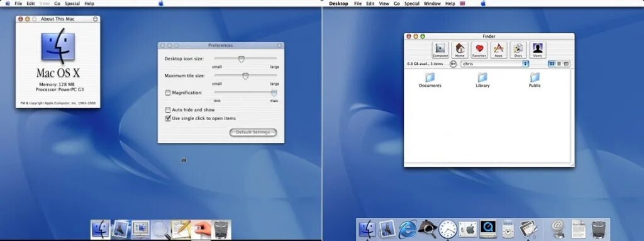
Task: Open the Documents folder in the Finder window
Action: (x=430, y=80)
